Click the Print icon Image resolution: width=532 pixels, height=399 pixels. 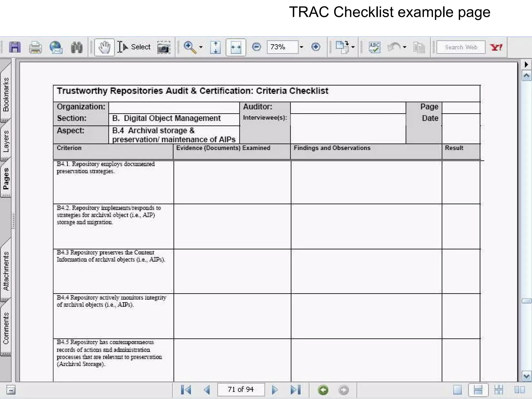coord(35,47)
